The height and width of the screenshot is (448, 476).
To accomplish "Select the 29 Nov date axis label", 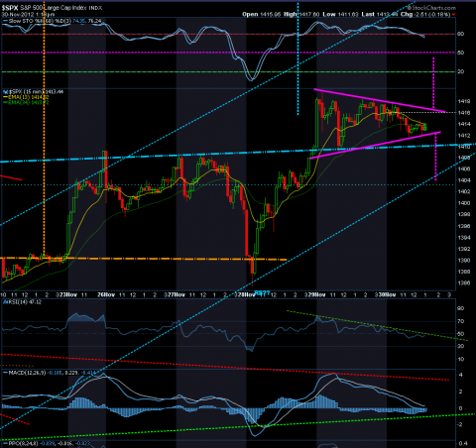I will click(317, 294).
